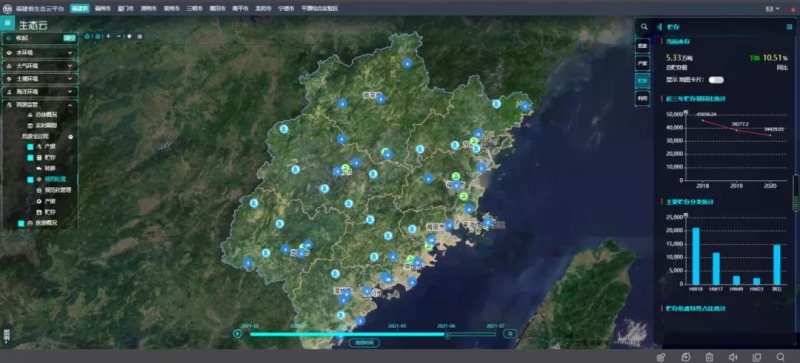Switch to the 厦门市 tab
Image resolution: width=800 pixels, height=363 pixels.
click(x=125, y=9)
